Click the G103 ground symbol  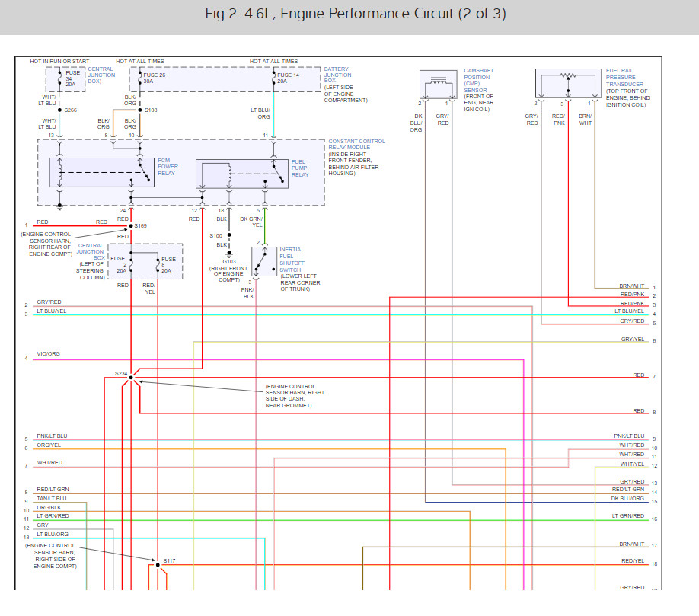point(229,253)
